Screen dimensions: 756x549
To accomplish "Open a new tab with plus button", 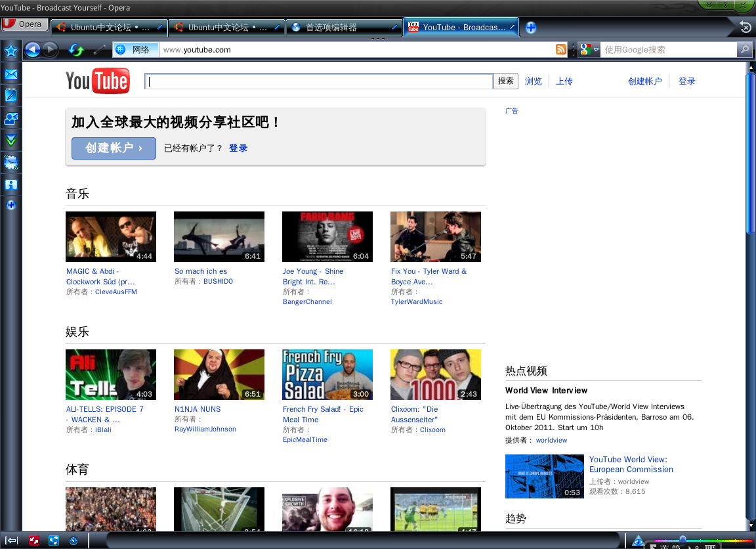I will pyautogui.click(x=530, y=28).
